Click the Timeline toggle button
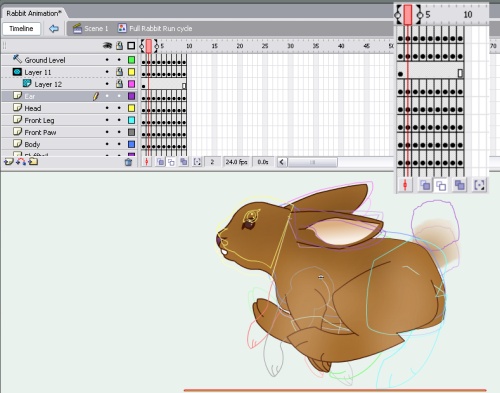The width and height of the screenshot is (500, 393). [22, 29]
